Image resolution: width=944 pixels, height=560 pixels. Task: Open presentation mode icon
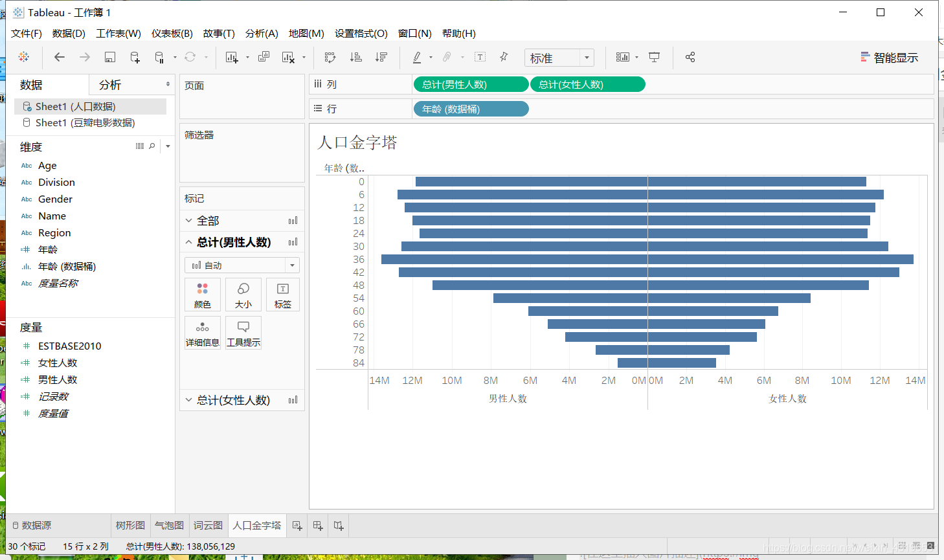[x=655, y=57]
